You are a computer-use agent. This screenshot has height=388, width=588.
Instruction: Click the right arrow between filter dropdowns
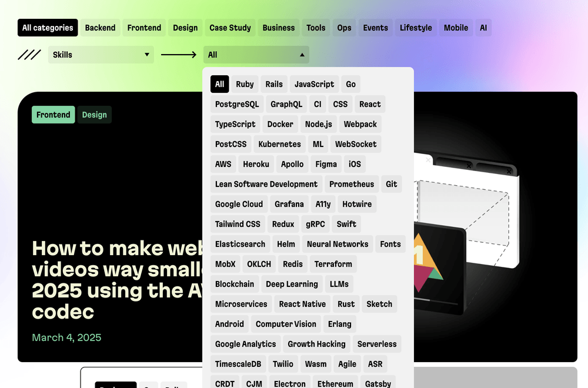coord(178,54)
